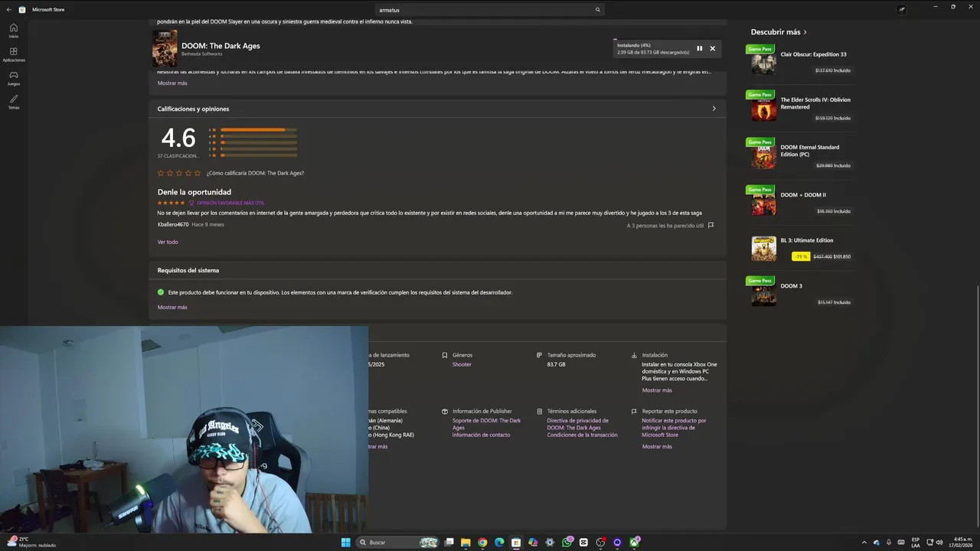Click the Información de Publisher cube icon
This screenshot has height=551, width=980.
[445, 411]
